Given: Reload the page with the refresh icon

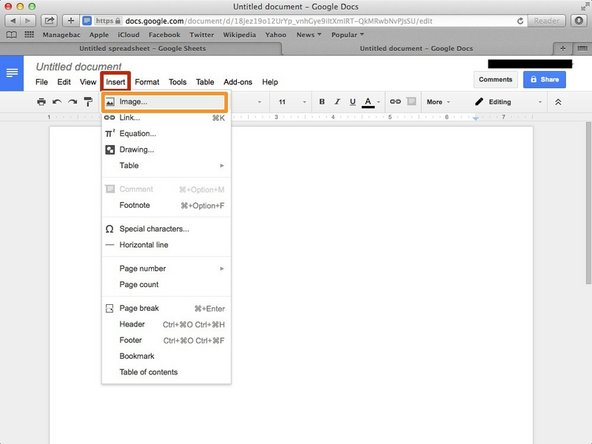Looking at the screenshot, I should click(520, 21).
